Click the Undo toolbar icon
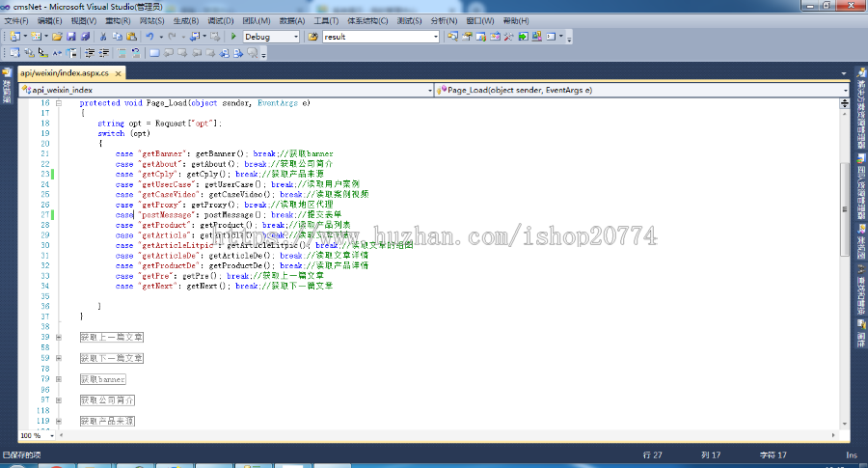This screenshot has height=468, width=868. (x=149, y=37)
